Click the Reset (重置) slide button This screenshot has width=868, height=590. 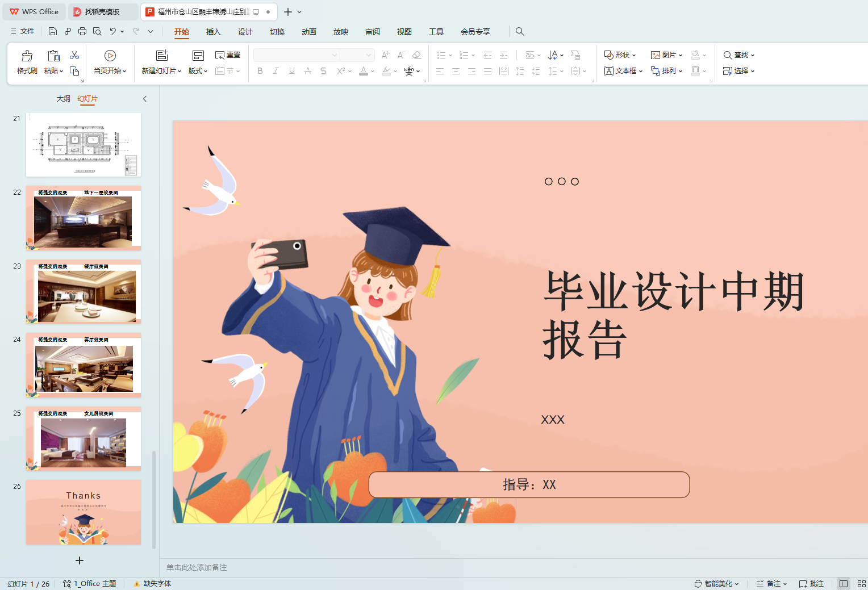(x=228, y=55)
